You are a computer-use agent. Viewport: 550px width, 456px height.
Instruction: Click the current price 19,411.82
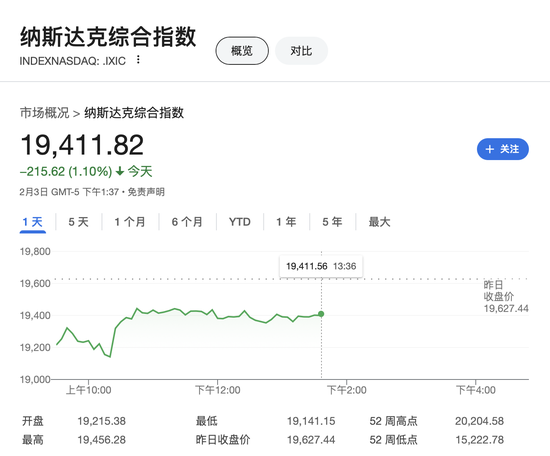[82, 145]
